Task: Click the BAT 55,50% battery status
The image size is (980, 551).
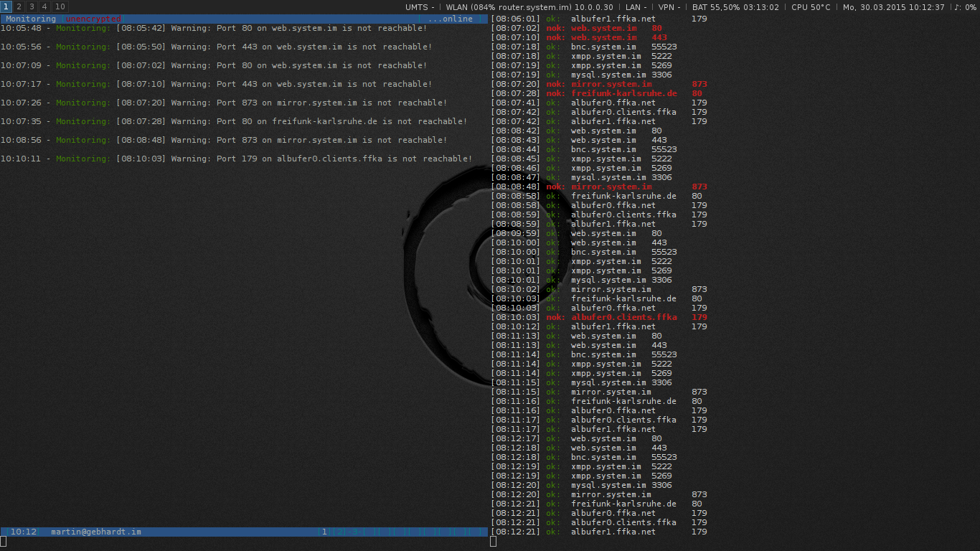Action: click(x=735, y=7)
